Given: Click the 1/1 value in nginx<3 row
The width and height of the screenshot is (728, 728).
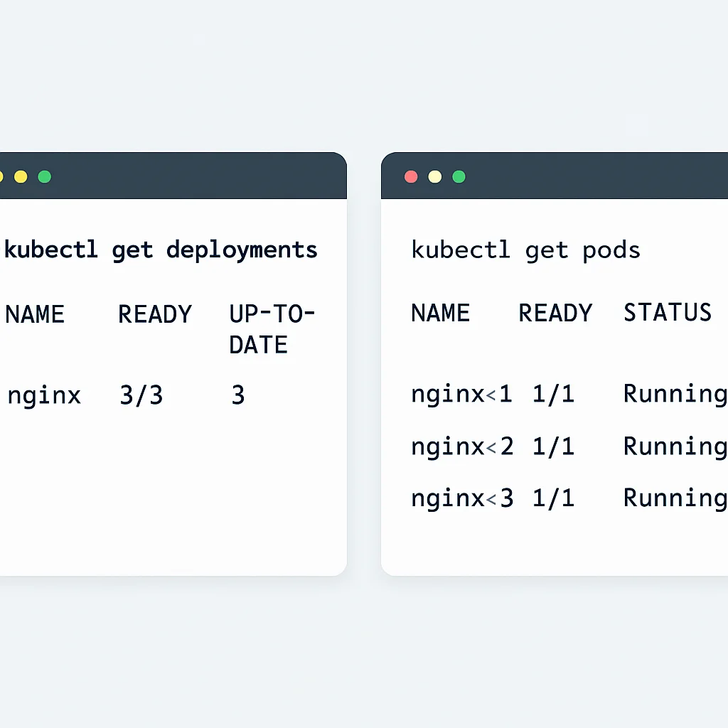Looking at the screenshot, I should click(x=553, y=498).
